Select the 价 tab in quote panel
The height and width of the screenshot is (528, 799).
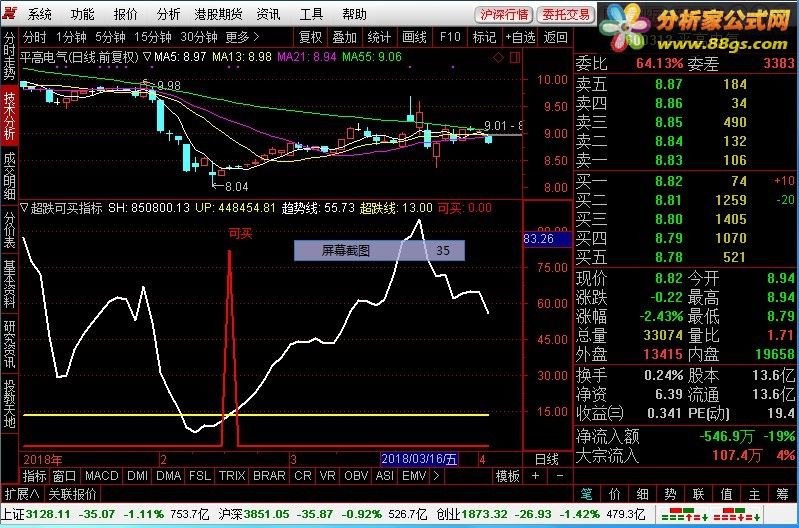615,494
